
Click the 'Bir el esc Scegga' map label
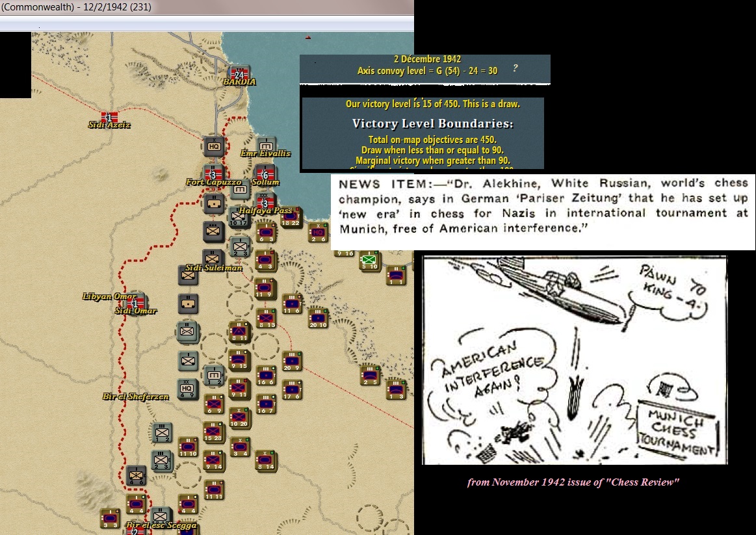pos(161,525)
